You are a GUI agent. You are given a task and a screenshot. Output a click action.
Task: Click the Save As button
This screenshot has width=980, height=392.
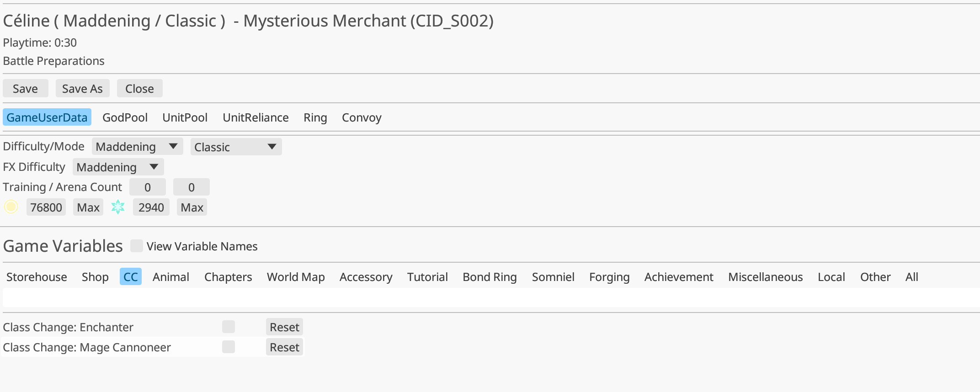82,88
